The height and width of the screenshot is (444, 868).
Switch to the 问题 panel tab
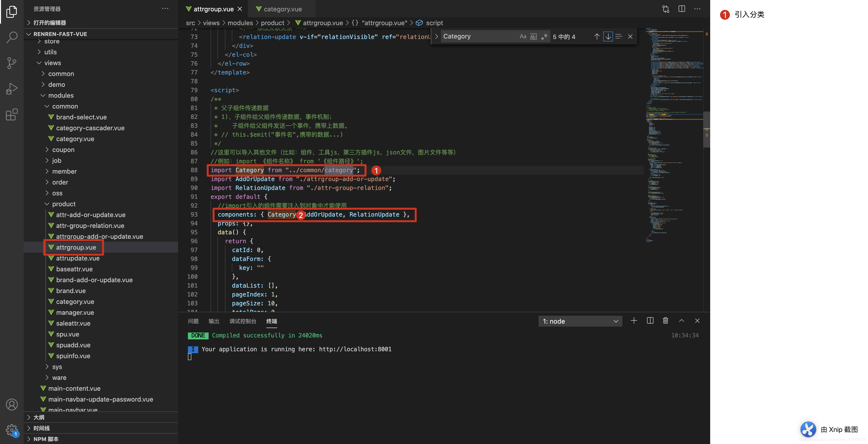point(193,321)
